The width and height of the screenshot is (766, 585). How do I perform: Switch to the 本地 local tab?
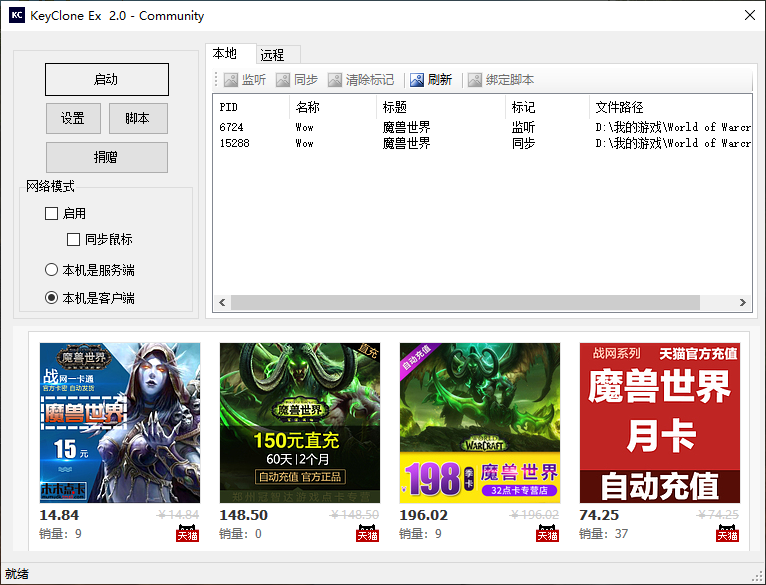click(x=231, y=53)
